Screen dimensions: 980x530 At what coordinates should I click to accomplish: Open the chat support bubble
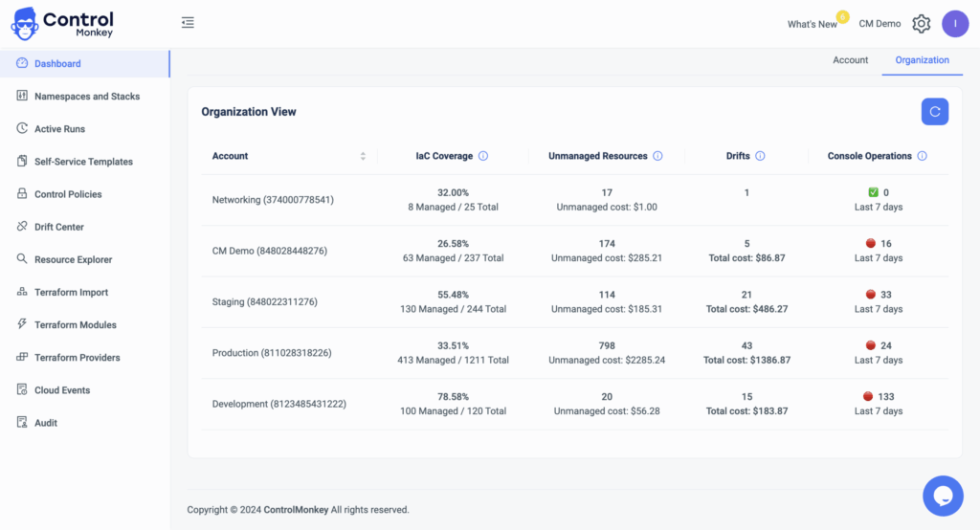(943, 496)
